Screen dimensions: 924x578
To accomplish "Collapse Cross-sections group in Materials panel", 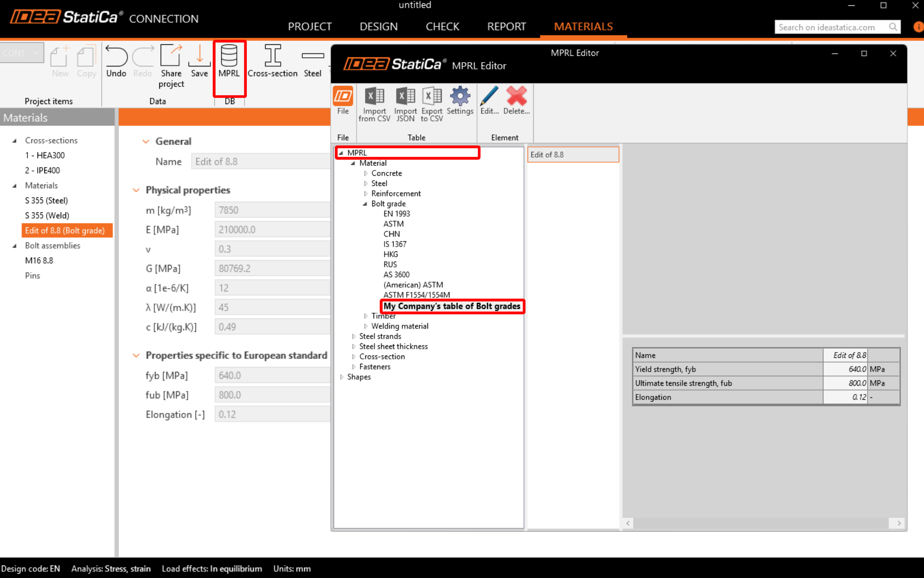I will pyautogui.click(x=14, y=141).
